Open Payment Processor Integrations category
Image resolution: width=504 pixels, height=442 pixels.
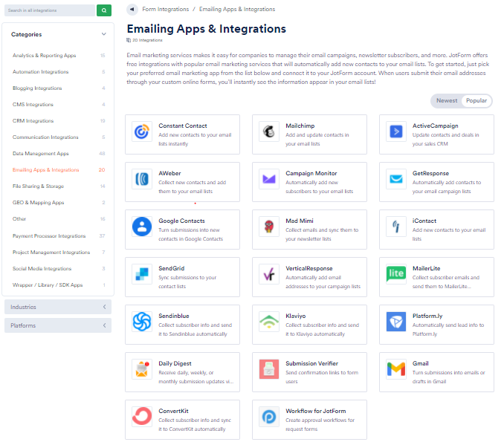49,236
